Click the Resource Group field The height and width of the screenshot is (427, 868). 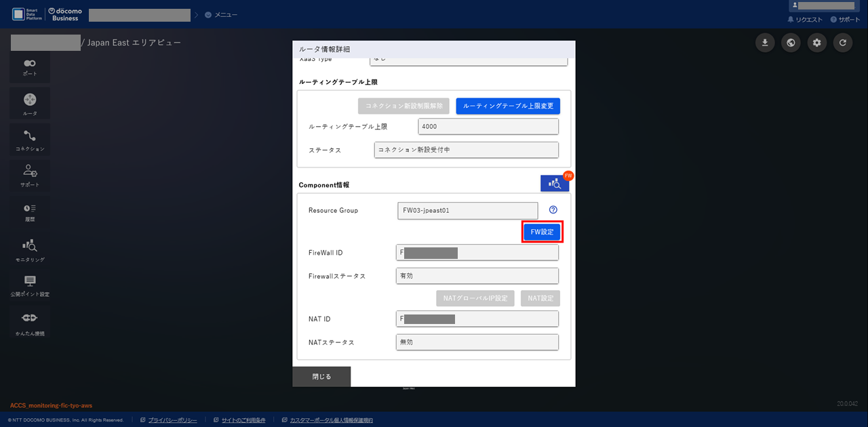point(467,211)
